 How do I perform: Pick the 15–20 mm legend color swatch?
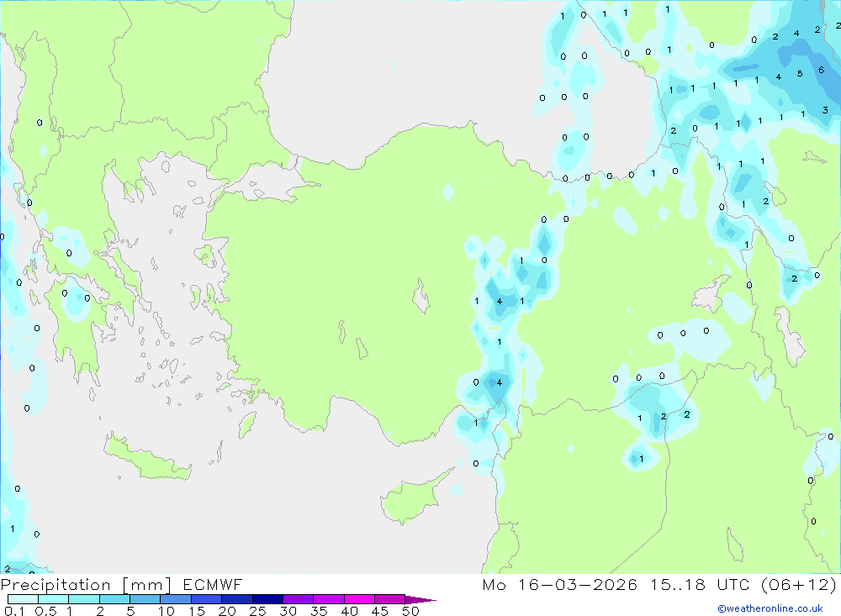click(x=206, y=599)
